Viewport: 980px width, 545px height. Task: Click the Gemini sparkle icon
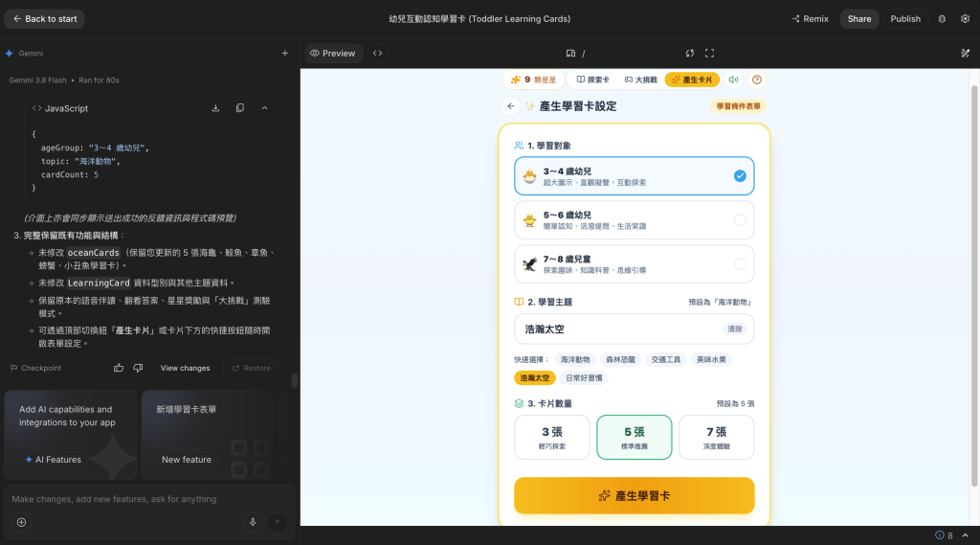coord(10,54)
